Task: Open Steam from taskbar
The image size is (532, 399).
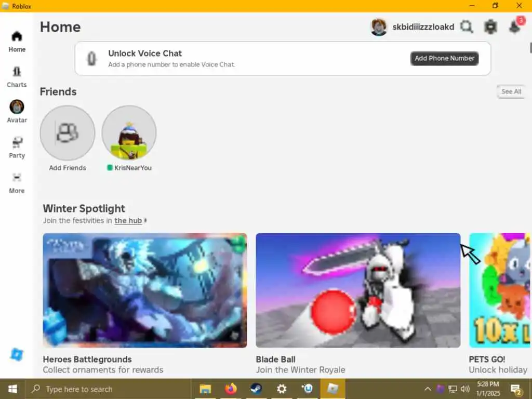Action: pyautogui.click(x=256, y=389)
